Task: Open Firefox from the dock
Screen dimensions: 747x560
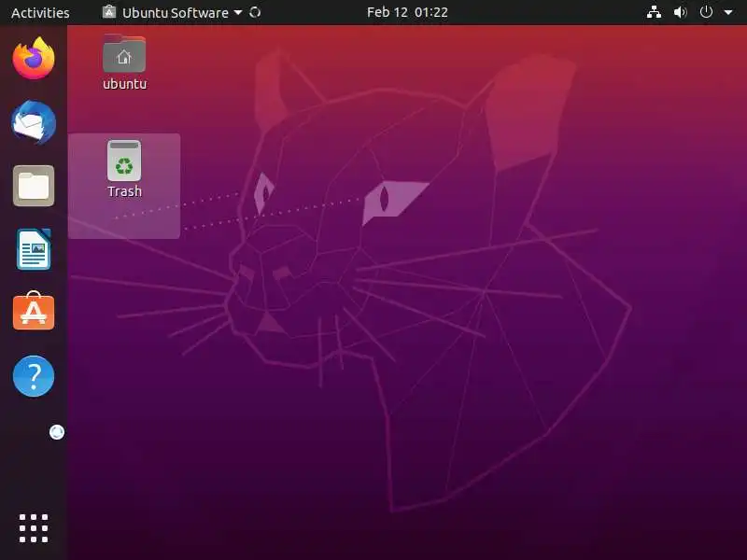Action: pyautogui.click(x=34, y=58)
